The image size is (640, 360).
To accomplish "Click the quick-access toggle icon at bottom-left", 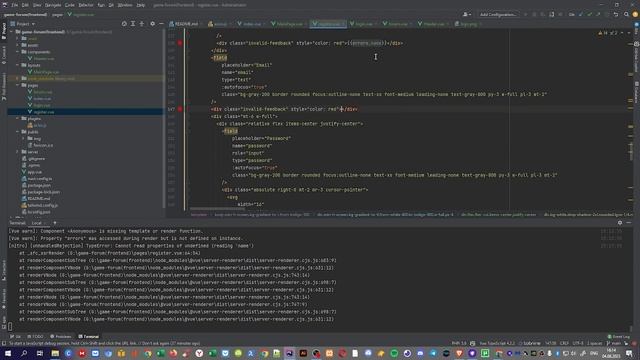I will pyautogui.click(x=4, y=344).
